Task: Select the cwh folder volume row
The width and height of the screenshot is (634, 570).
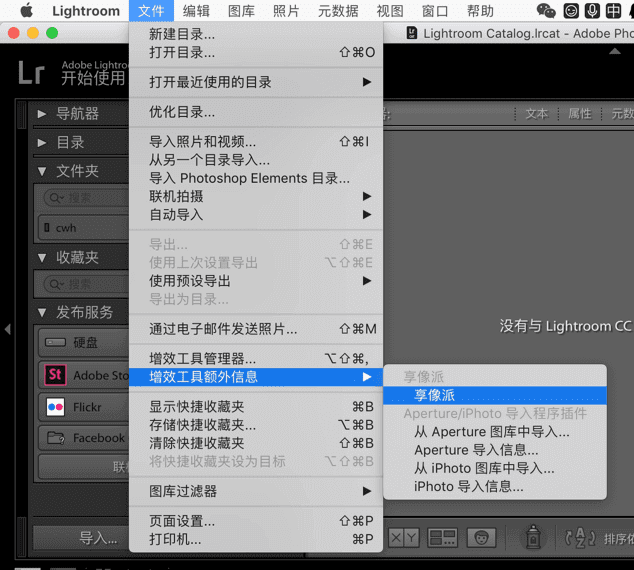Action: tap(84, 228)
